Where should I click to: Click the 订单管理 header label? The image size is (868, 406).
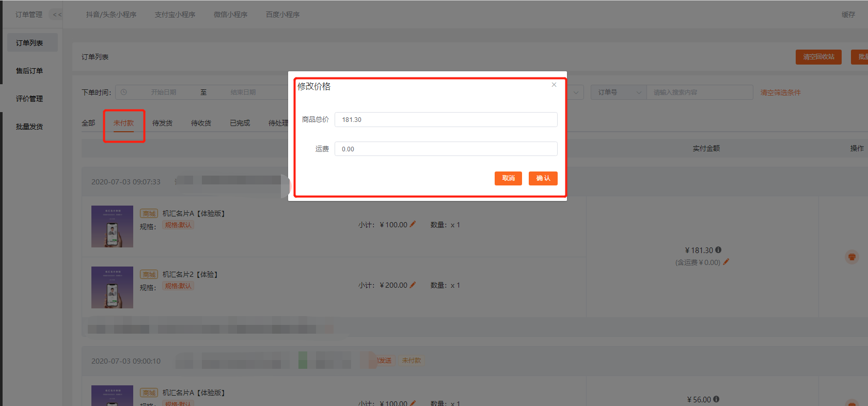click(29, 14)
